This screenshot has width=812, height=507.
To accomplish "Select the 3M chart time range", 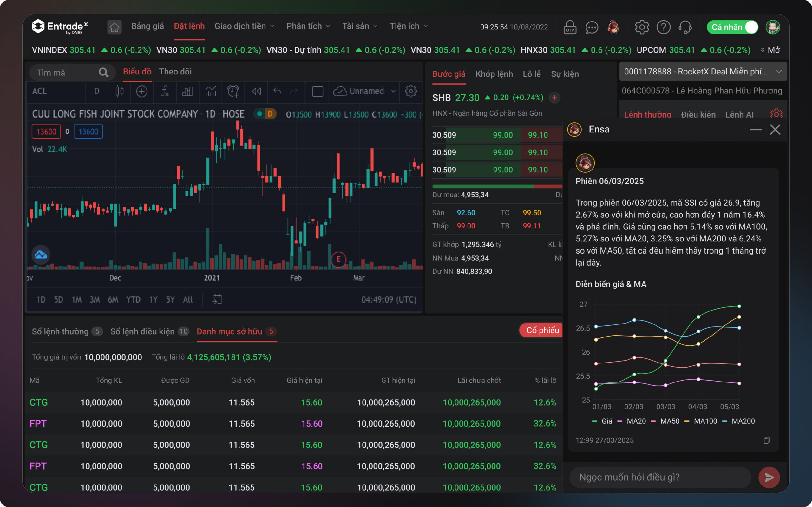I will 95,299.
